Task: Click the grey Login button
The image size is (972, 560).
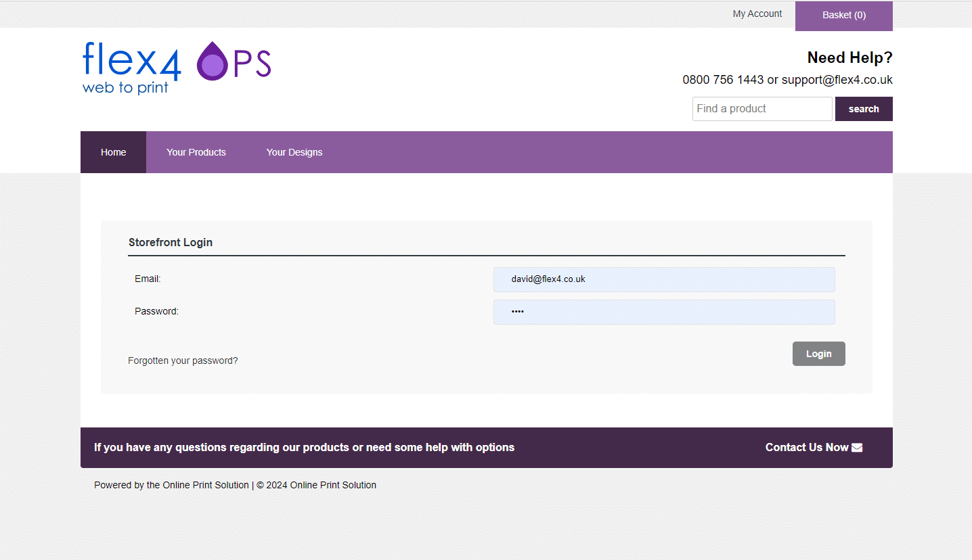Action: tap(819, 354)
